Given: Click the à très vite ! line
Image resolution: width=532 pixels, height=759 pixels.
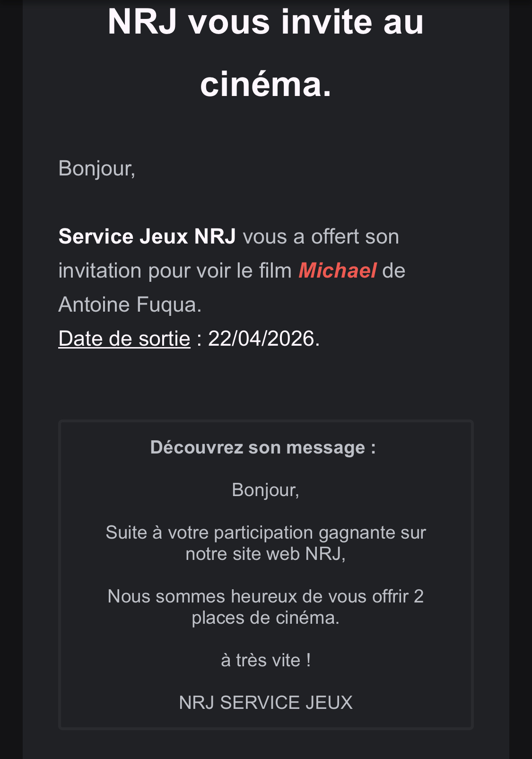Looking at the screenshot, I should click(266, 660).
